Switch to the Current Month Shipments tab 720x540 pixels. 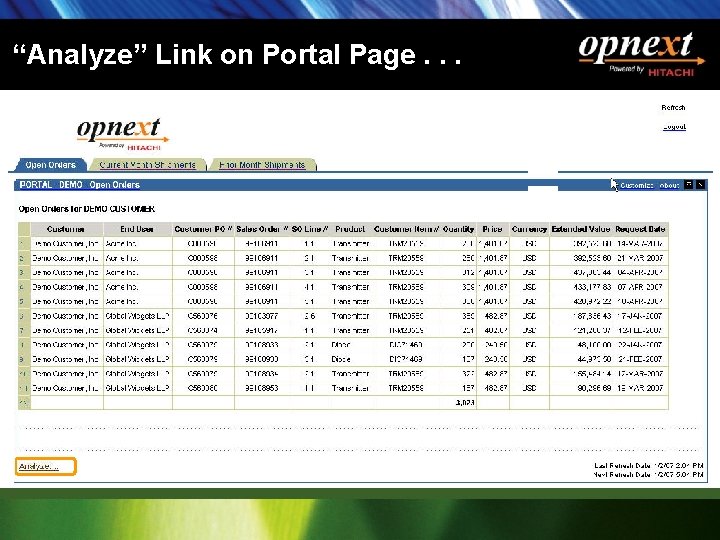pos(147,165)
